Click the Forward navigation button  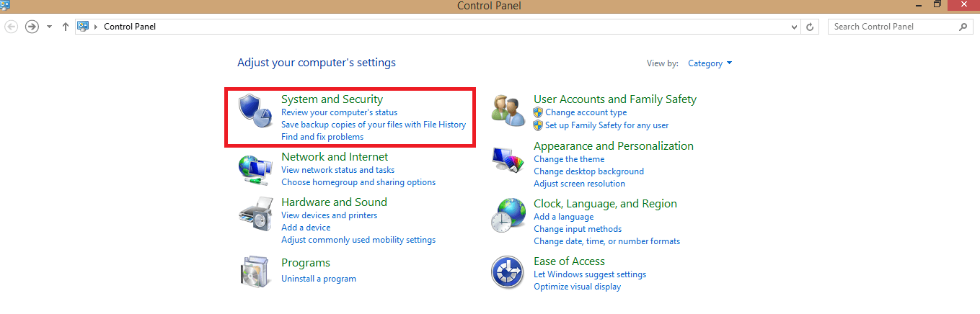(32, 27)
